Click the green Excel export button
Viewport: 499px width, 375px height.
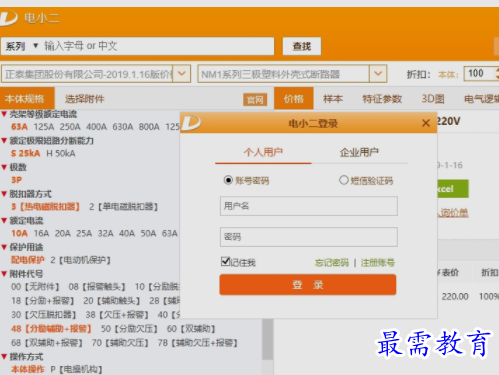[453, 189]
